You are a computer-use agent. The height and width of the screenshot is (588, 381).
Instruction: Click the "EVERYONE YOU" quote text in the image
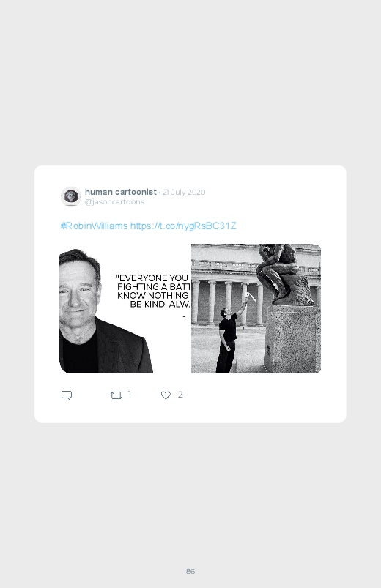click(152, 278)
